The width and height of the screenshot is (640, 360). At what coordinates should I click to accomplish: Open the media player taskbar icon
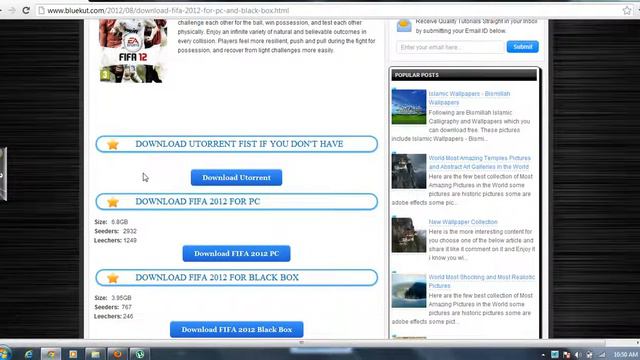pos(73,354)
